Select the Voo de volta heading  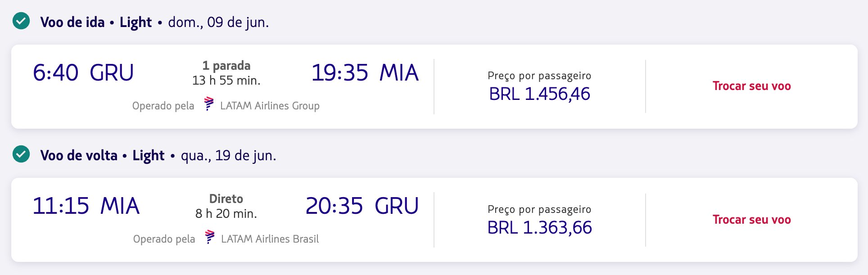[x=79, y=155]
